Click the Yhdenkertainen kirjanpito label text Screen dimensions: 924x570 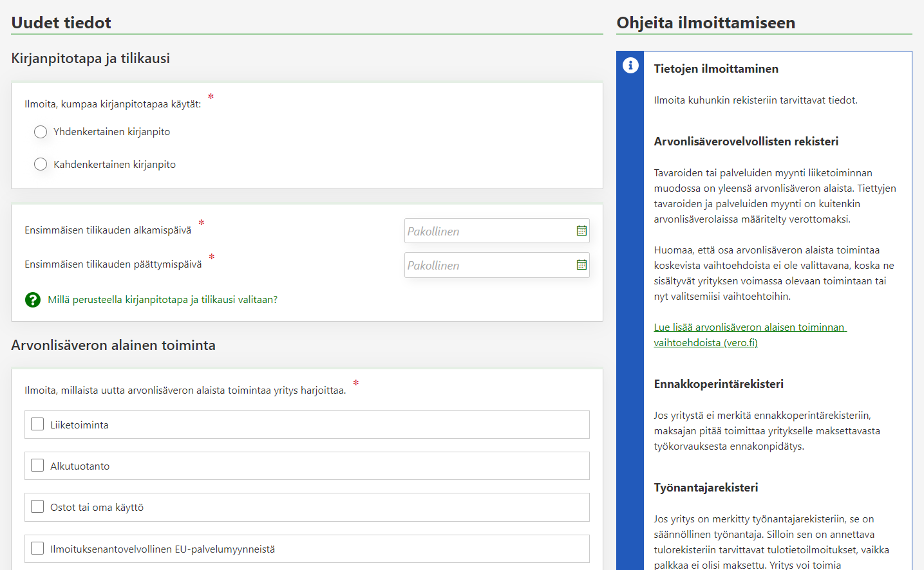click(x=111, y=132)
